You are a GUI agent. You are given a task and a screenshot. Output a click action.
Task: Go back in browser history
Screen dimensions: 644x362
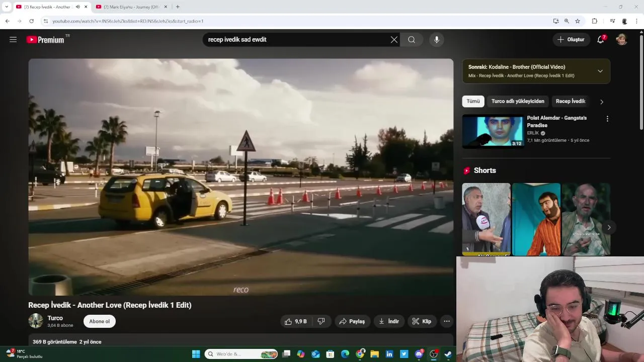(7, 21)
